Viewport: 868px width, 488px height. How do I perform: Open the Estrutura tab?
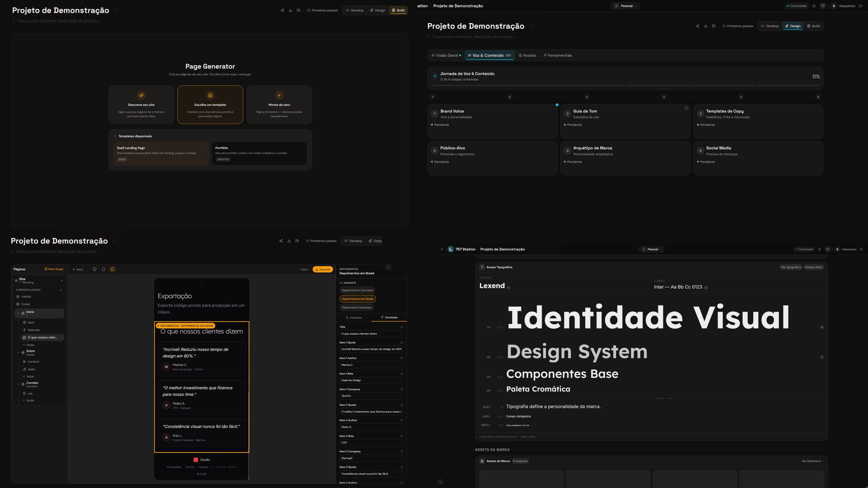354,318
